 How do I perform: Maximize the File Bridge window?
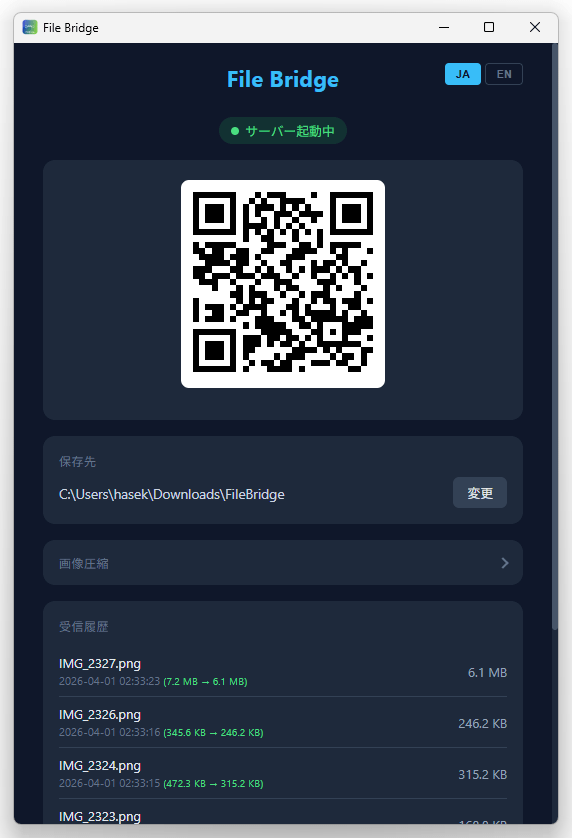coord(489,27)
